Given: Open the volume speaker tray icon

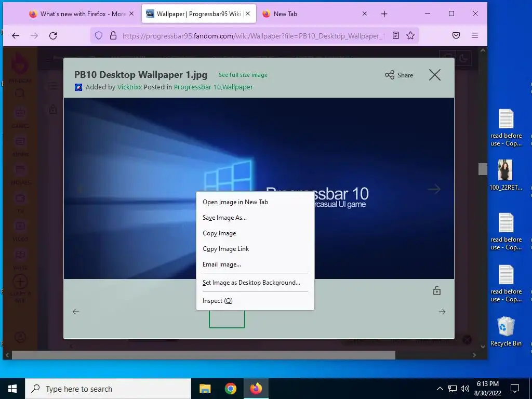Looking at the screenshot, I should pos(465,389).
